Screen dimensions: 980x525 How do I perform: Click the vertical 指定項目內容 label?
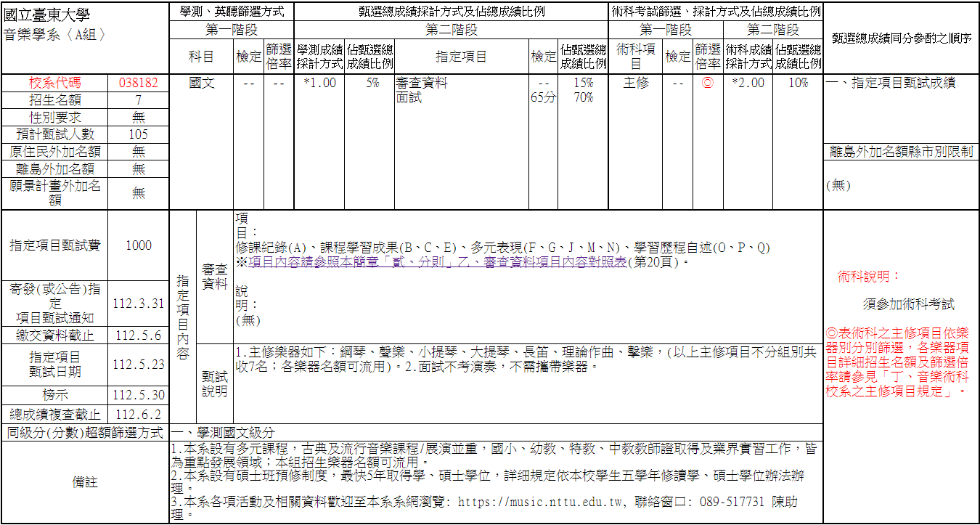(x=183, y=317)
